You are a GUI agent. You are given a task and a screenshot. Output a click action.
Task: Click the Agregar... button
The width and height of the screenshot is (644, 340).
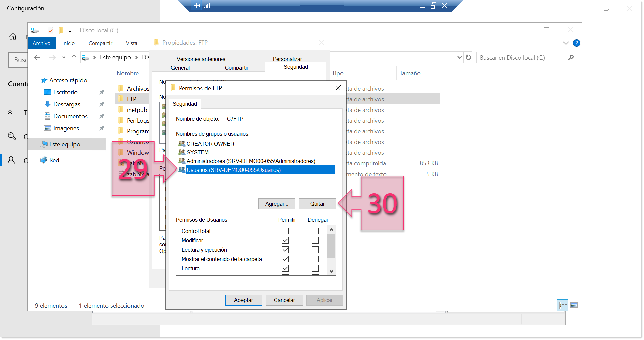(276, 204)
